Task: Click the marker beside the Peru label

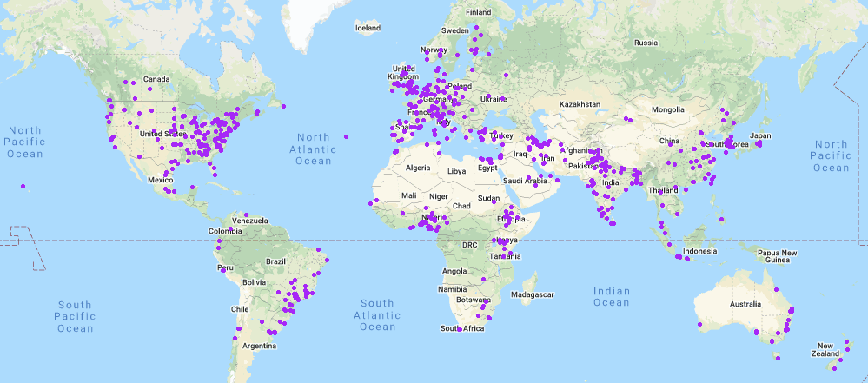Action: click(224, 270)
